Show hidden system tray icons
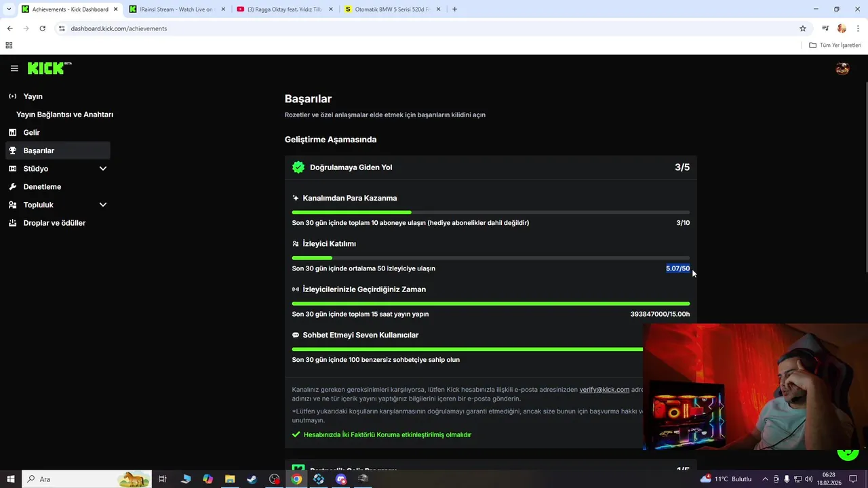The image size is (868, 488). click(765, 479)
